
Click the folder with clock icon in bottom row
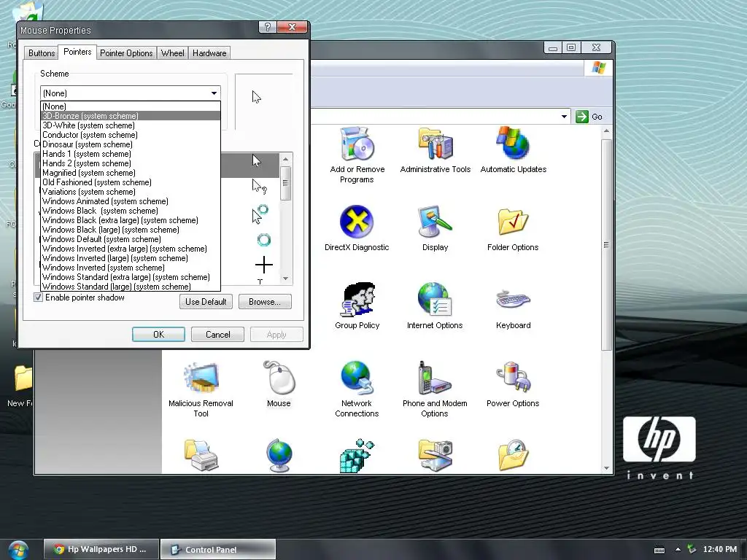pyautogui.click(x=513, y=456)
